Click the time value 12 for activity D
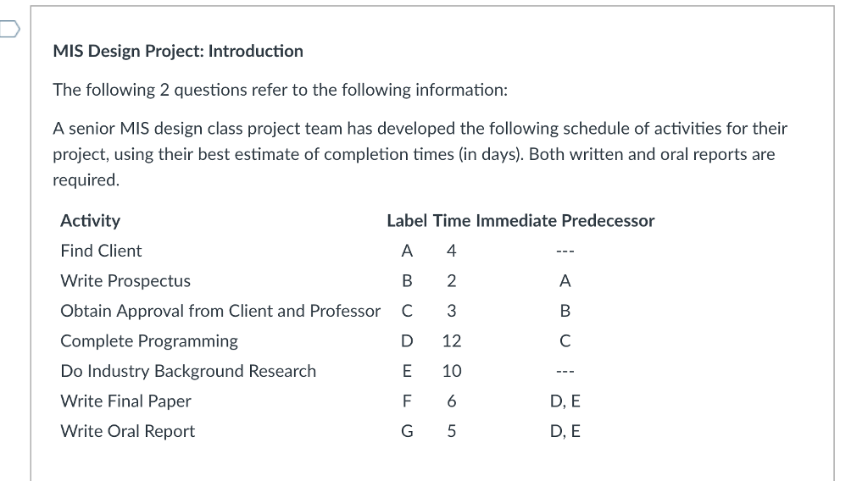The image size is (868, 481). 452,341
